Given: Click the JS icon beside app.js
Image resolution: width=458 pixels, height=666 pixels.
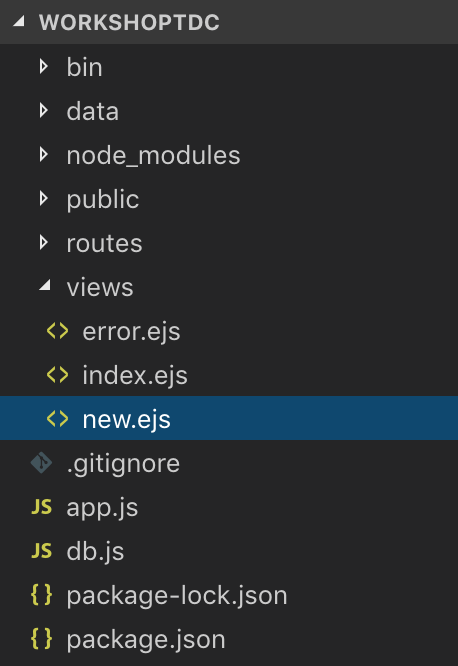Looking at the screenshot, I should coord(42,507).
